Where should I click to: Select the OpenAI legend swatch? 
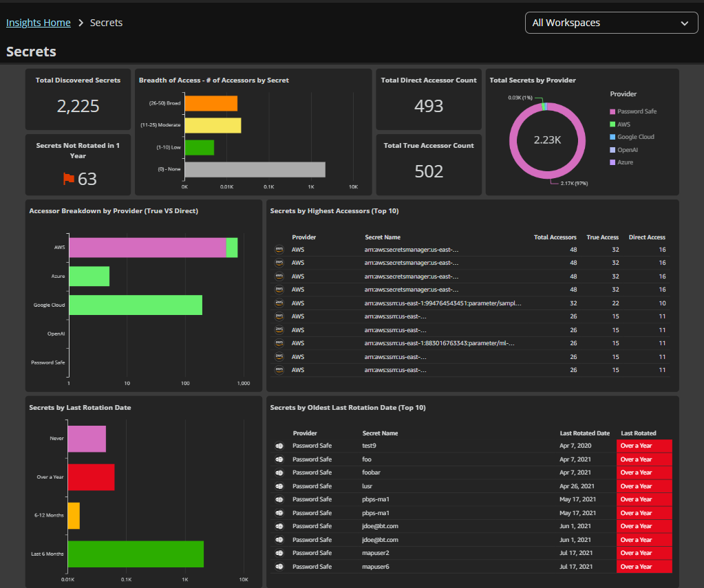point(612,150)
